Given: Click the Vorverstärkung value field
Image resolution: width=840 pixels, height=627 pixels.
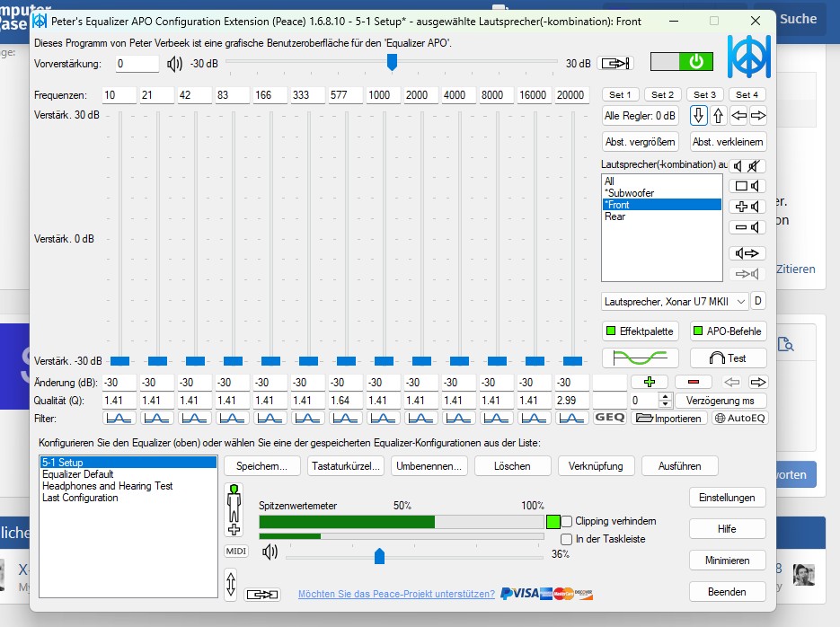Looking at the screenshot, I should pos(137,64).
